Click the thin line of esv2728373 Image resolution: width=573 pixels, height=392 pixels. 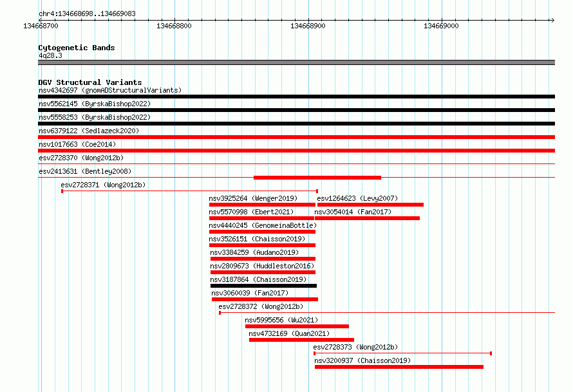click(x=402, y=353)
